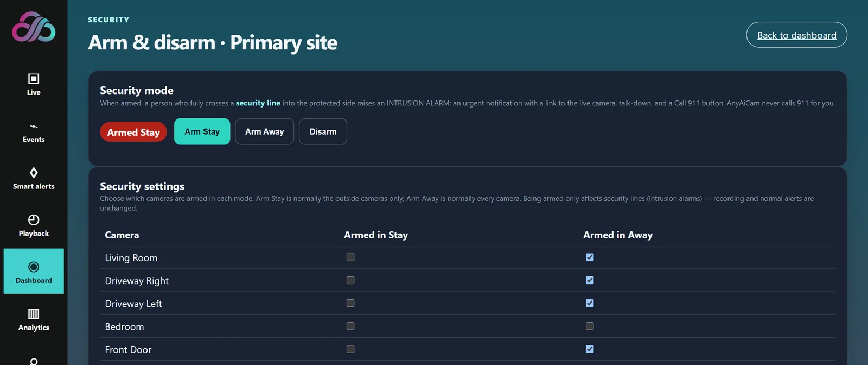Uncheck Driveway Right Armed in Away
This screenshot has height=365, width=868.
[x=590, y=280]
